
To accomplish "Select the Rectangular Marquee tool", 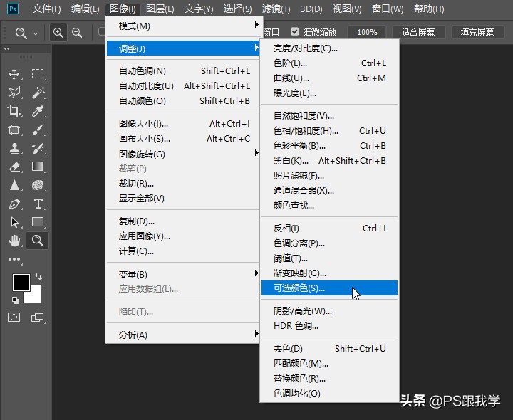I will pos(38,74).
